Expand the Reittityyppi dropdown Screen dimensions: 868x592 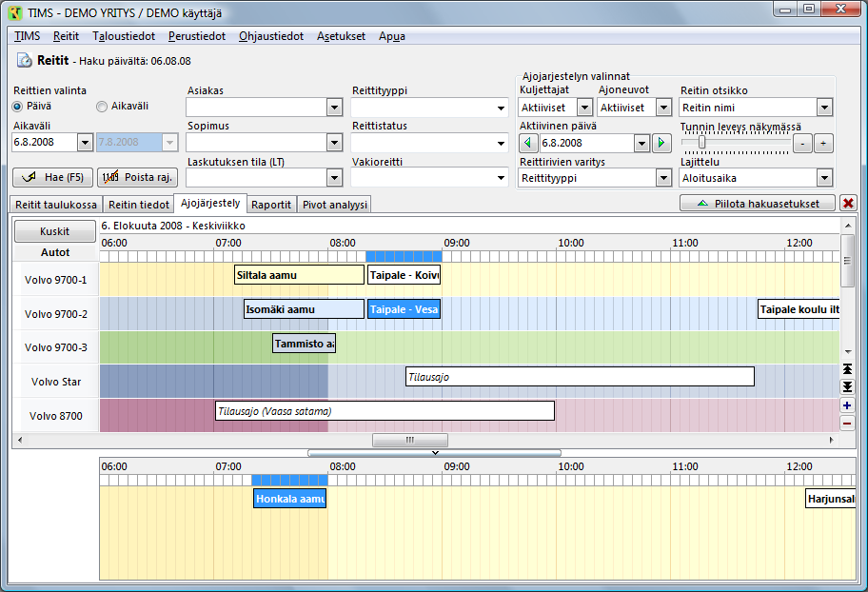pyautogui.click(x=501, y=108)
